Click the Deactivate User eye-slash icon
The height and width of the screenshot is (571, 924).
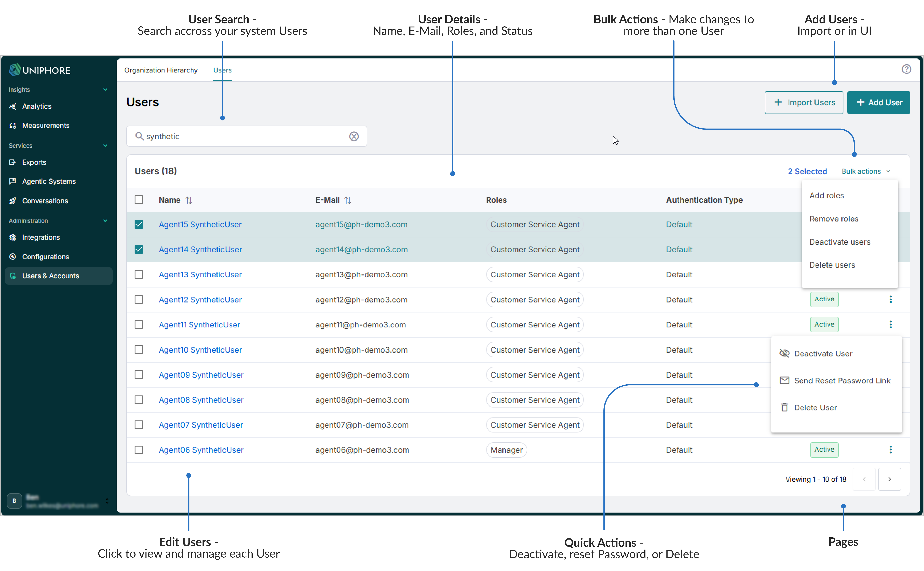point(785,354)
